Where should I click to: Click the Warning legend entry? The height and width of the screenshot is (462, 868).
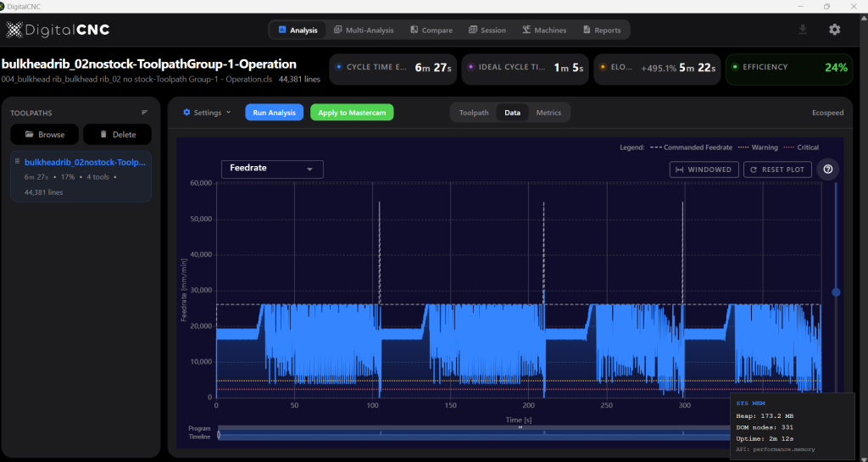pyautogui.click(x=759, y=148)
